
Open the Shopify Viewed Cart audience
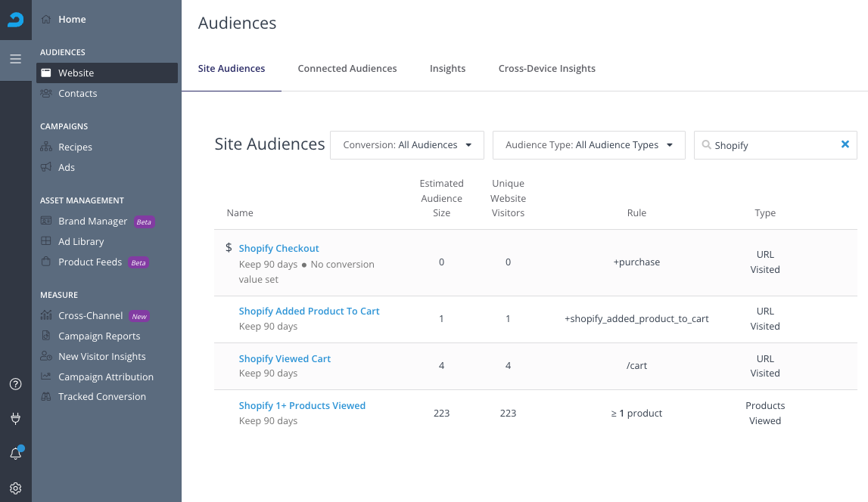point(285,359)
